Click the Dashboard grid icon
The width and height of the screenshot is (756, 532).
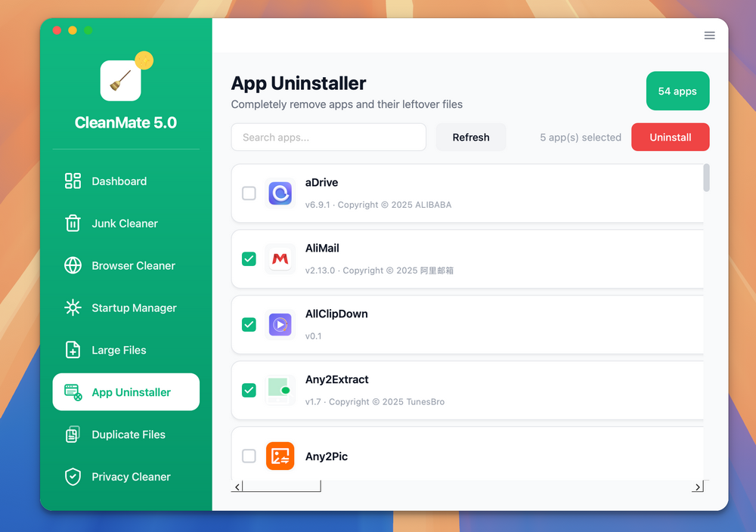coord(73,181)
